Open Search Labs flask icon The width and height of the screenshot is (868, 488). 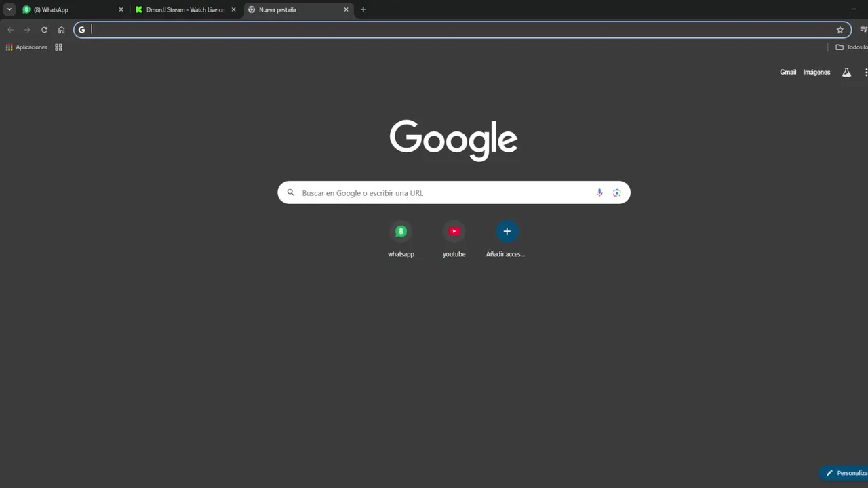click(x=846, y=72)
